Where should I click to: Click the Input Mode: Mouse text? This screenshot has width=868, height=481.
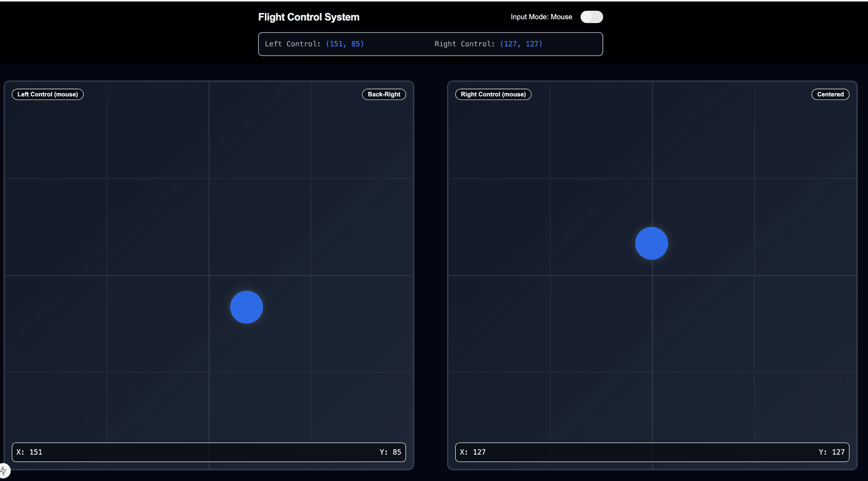541,17
